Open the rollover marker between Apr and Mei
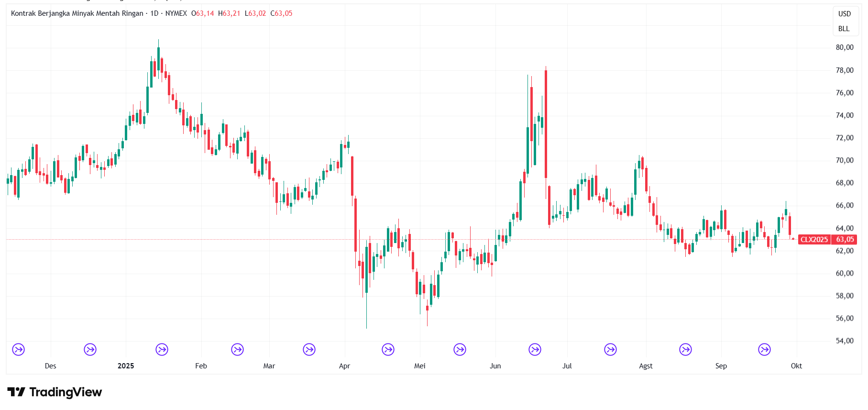Image resolution: width=868 pixels, height=410 pixels. (388, 350)
